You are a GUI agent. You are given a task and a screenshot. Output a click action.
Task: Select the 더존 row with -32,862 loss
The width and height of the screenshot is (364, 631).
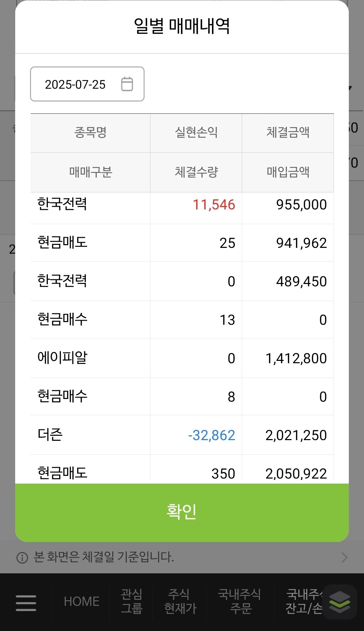pos(182,435)
